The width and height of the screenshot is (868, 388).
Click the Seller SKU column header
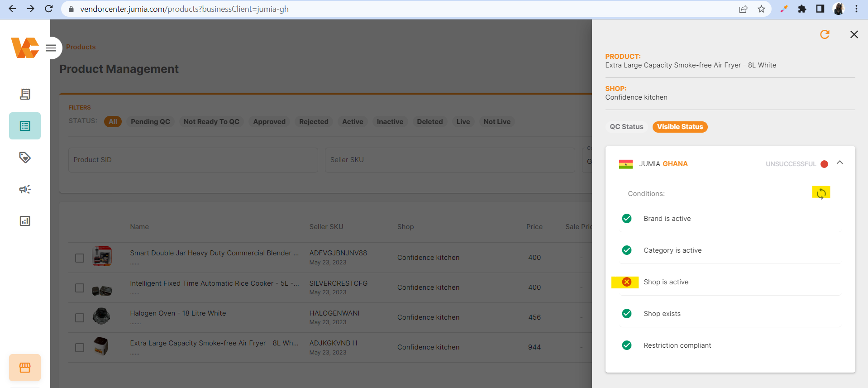pyautogui.click(x=326, y=227)
